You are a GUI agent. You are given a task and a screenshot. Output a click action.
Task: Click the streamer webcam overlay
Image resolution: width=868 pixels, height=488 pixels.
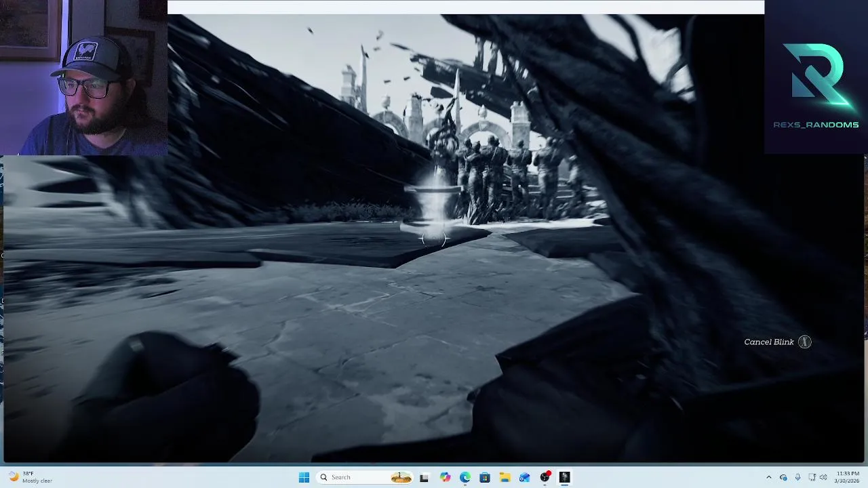[x=83, y=78]
